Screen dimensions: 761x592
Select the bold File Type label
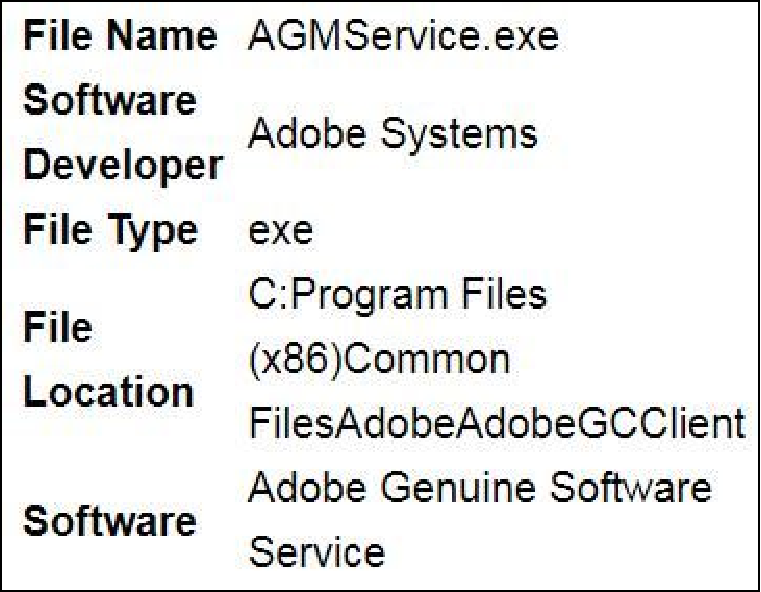click(111, 230)
